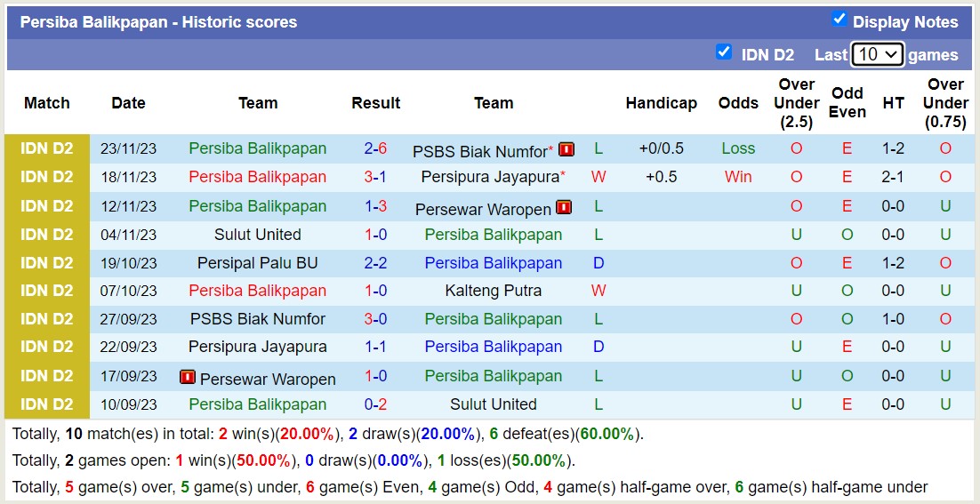Open the 2-6 result on 23/11/23

pyautogui.click(x=375, y=148)
